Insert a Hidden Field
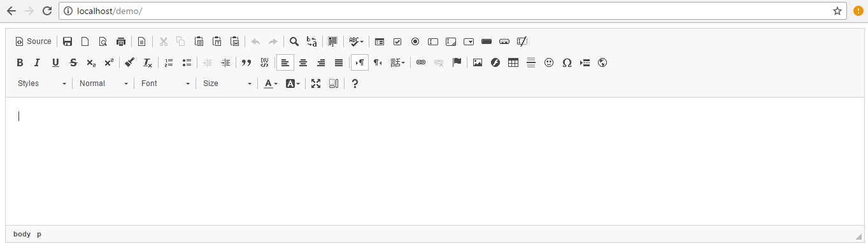 point(522,41)
